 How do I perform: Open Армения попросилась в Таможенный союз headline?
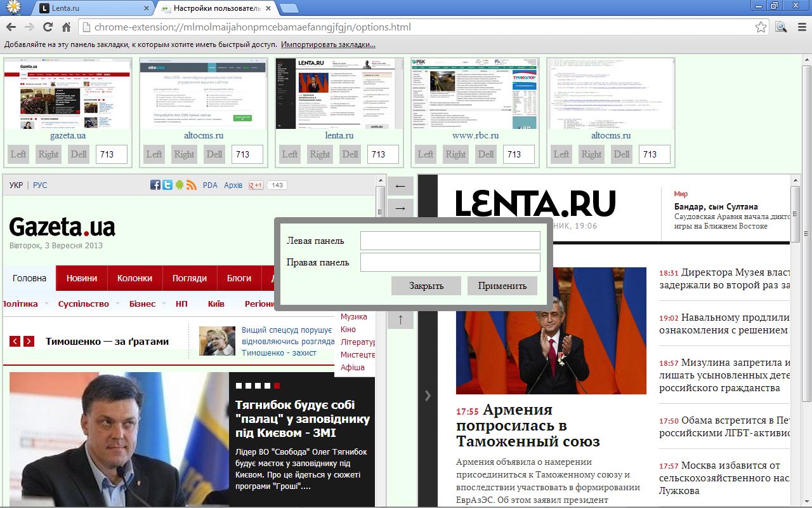pos(528,425)
